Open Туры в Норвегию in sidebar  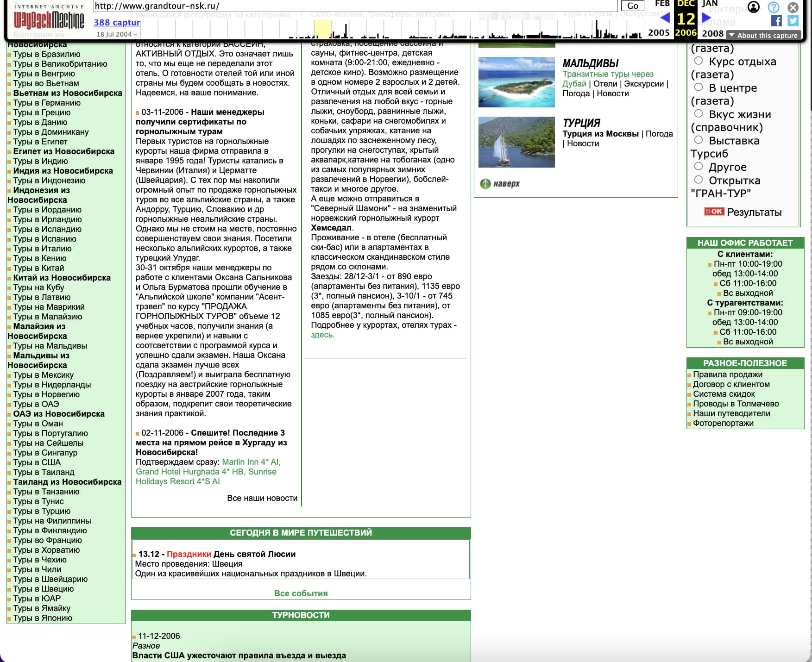click(x=46, y=394)
